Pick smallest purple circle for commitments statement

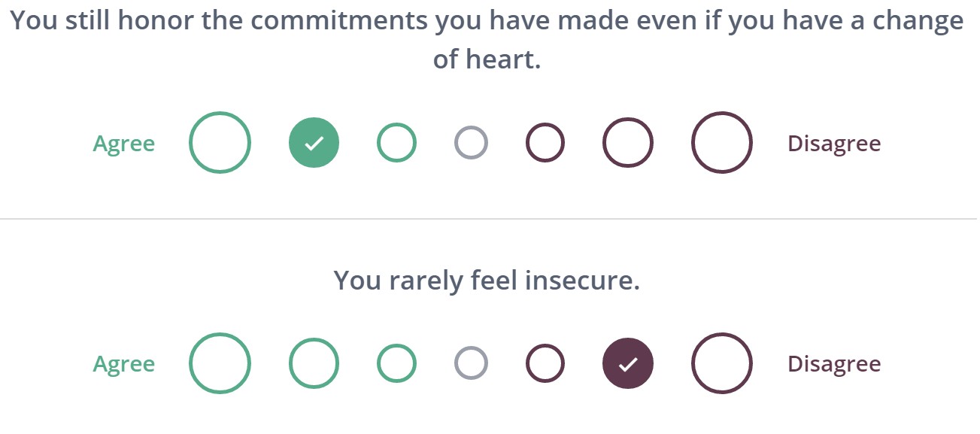click(x=545, y=143)
